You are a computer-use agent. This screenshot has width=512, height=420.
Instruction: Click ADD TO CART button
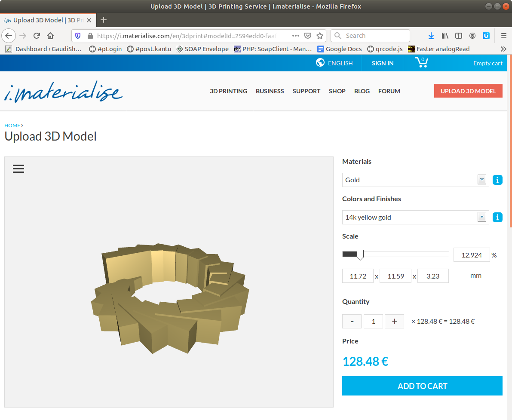tap(422, 386)
